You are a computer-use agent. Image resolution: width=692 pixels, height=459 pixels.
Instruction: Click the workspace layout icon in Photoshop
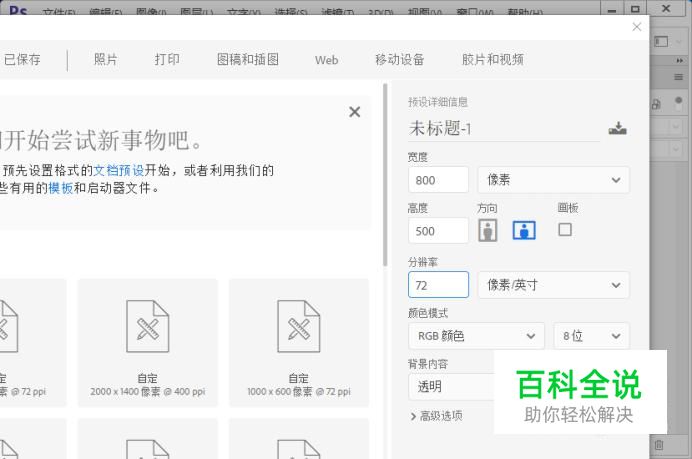click(x=661, y=41)
